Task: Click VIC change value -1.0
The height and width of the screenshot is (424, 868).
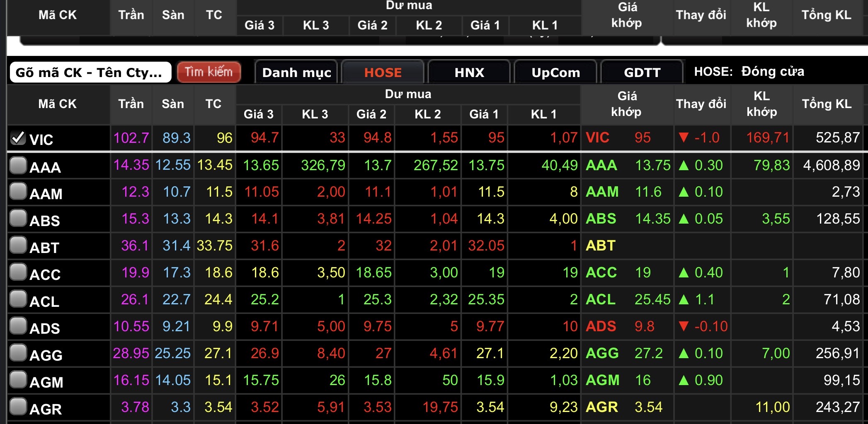Action: [x=707, y=137]
